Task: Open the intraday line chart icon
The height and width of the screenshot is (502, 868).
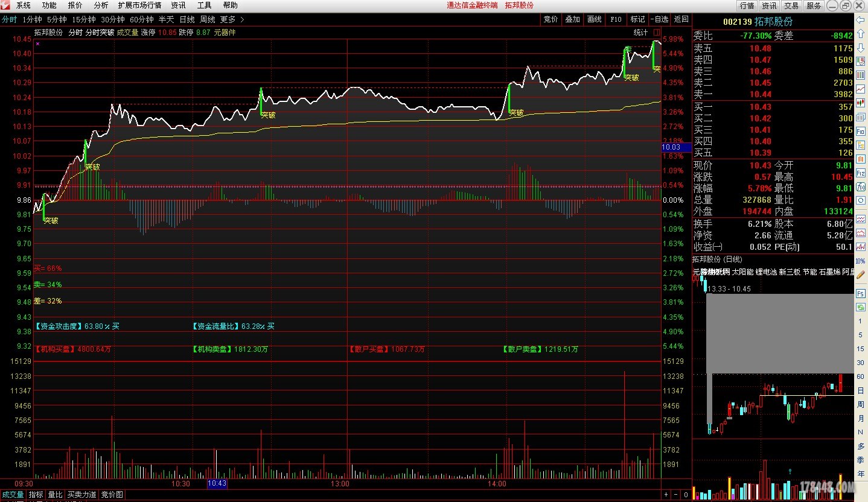Action: (861, 89)
